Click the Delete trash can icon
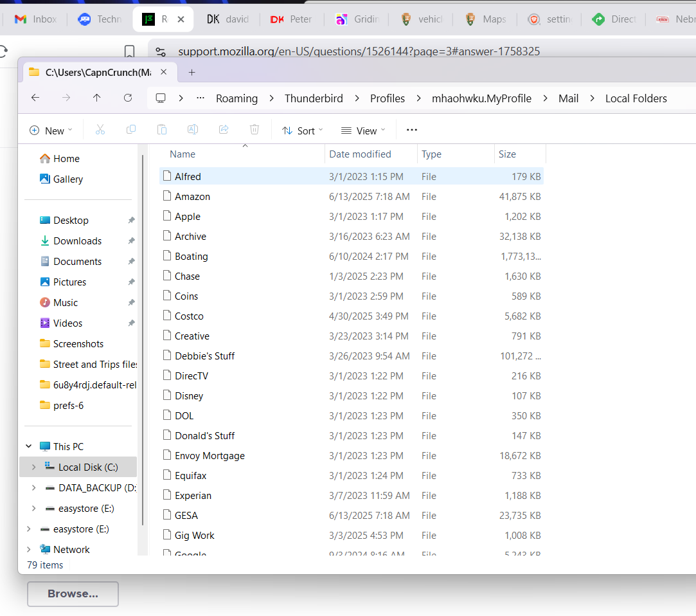This screenshot has height=616, width=696. tap(254, 130)
